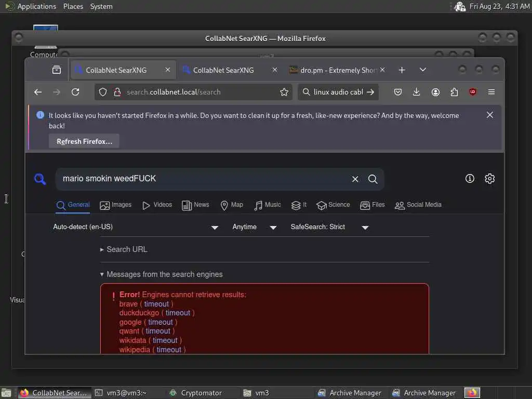The height and width of the screenshot is (399, 532).
Task: Switch to Map search category
Action: 232,205
